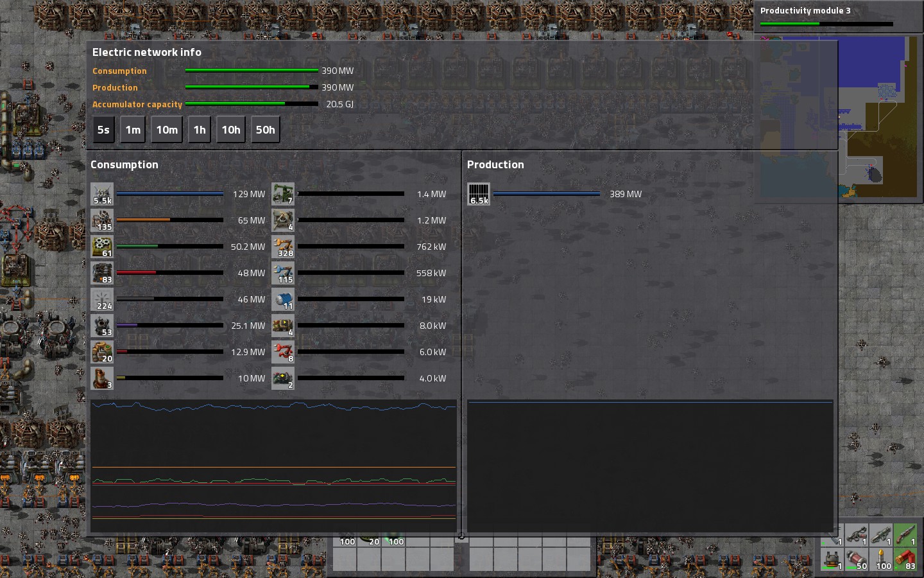Click the 50.2 MW consumption value

click(248, 247)
